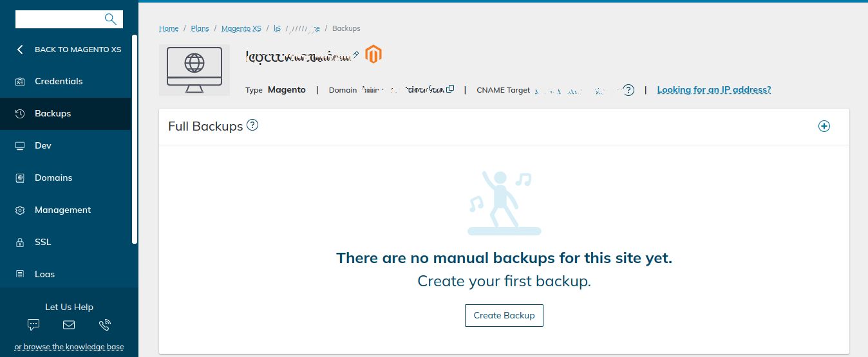
Task: Click the Backups clock icon
Action: coord(20,114)
